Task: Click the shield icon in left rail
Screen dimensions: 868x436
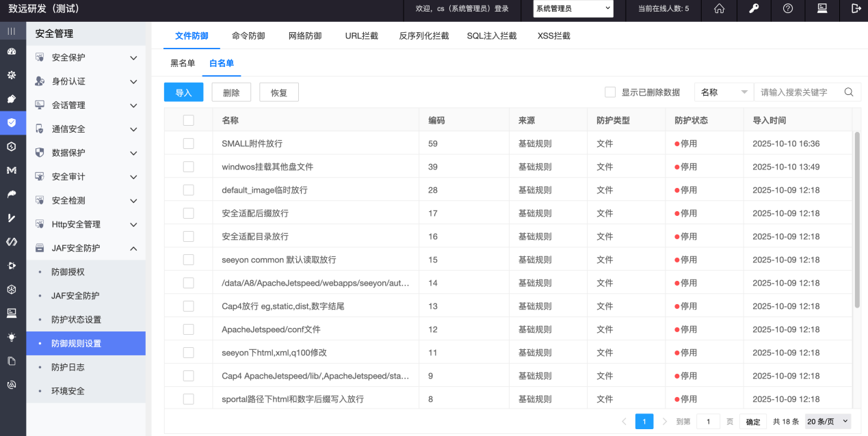Action: coord(12,123)
